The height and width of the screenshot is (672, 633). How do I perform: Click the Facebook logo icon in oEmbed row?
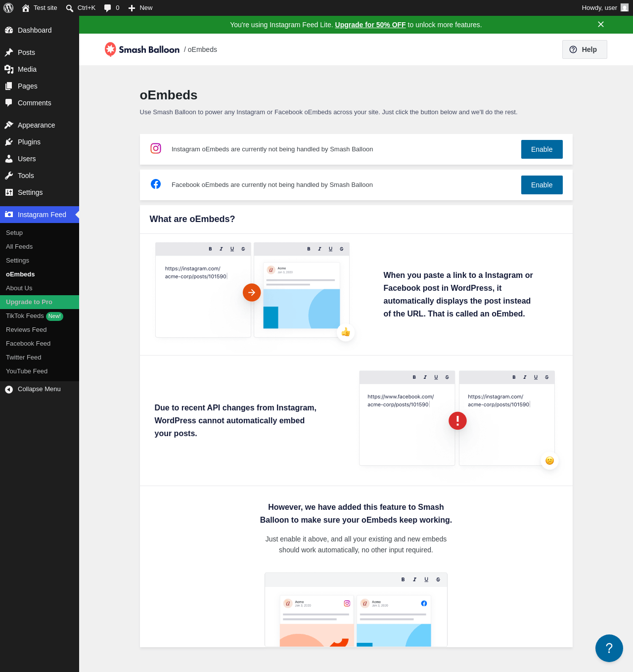pos(156,184)
